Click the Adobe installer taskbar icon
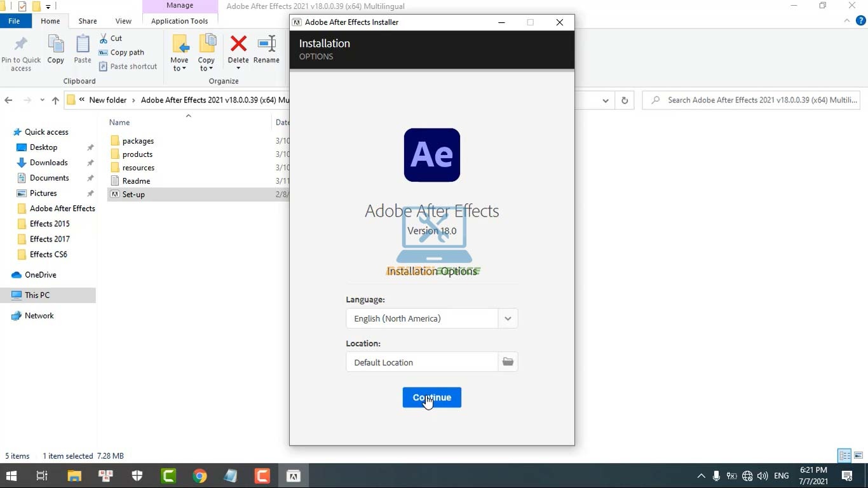The width and height of the screenshot is (868, 488). coord(293,475)
